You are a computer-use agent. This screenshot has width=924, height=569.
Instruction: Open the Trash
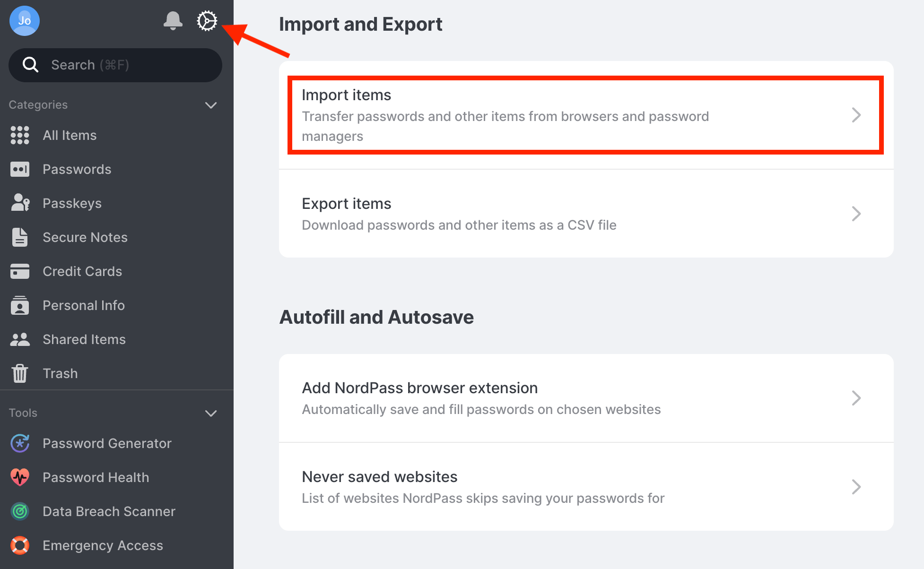tap(60, 373)
